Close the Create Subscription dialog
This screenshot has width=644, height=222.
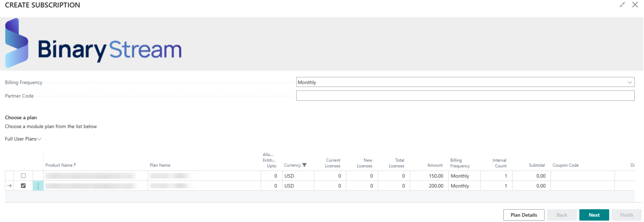point(635,5)
